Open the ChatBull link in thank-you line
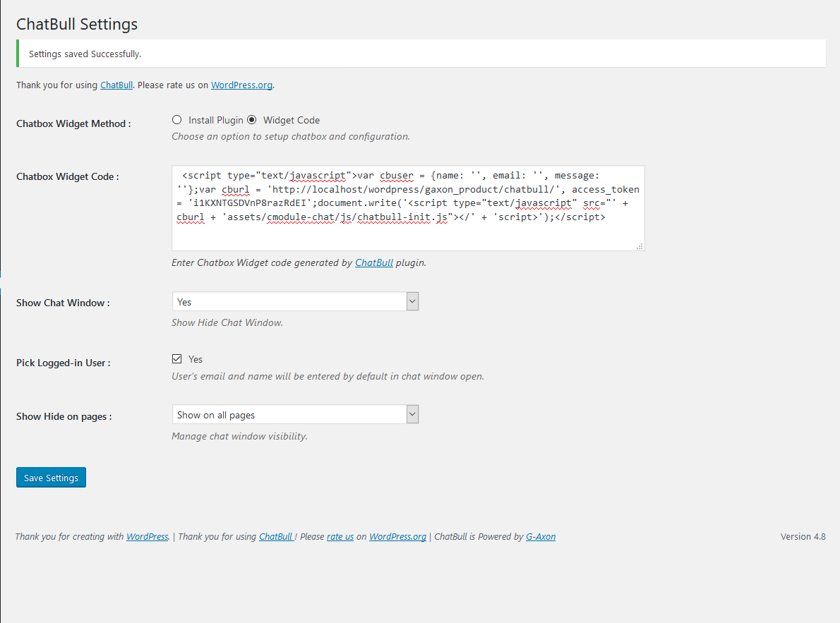 [116, 85]
